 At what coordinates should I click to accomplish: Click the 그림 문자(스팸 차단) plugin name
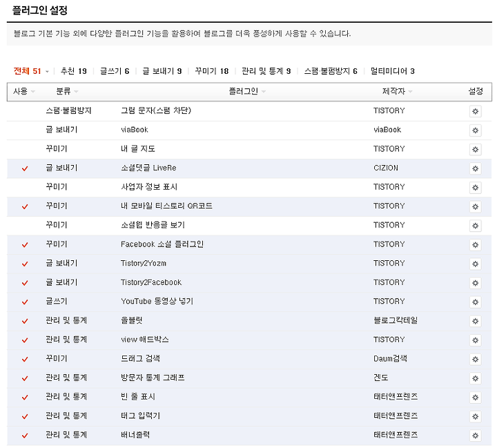156,110
